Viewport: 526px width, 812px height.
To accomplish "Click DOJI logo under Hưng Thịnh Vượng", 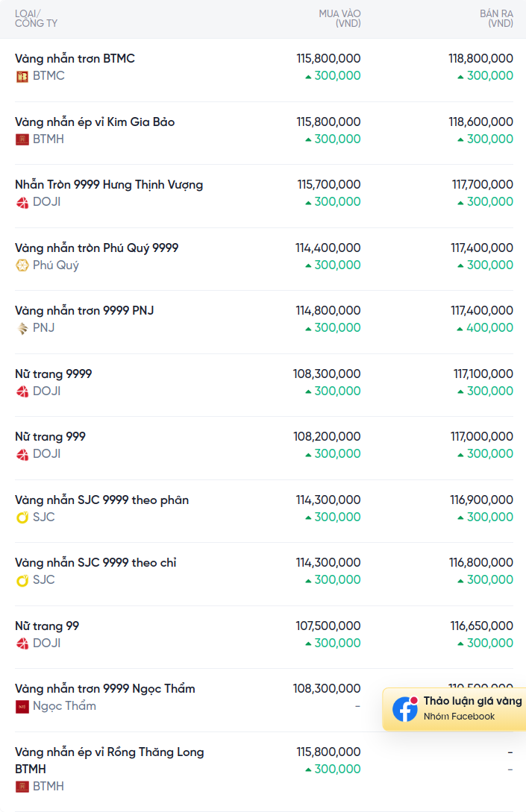I will click(x=22, y=203).
